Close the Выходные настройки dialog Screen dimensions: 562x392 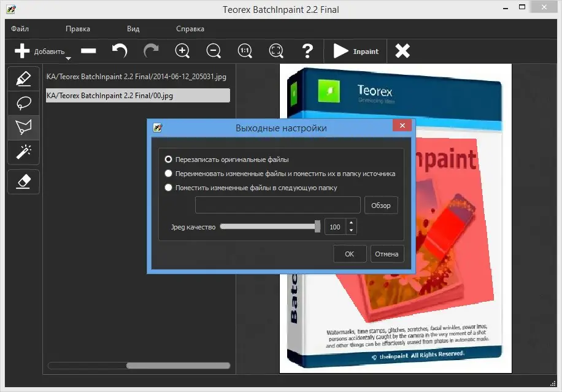tap(402, 125)
